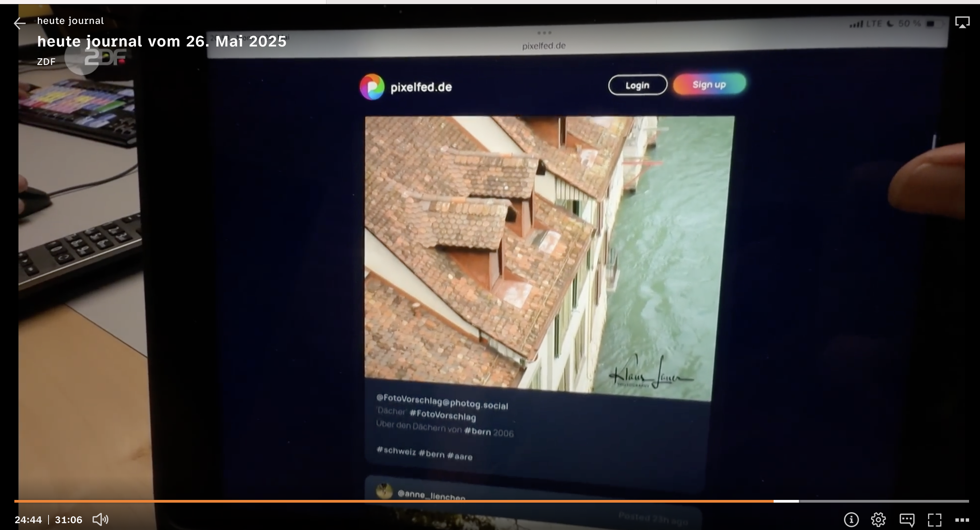980x530 pixels.
Task: Click the heute journal series link
Action: 70,21
